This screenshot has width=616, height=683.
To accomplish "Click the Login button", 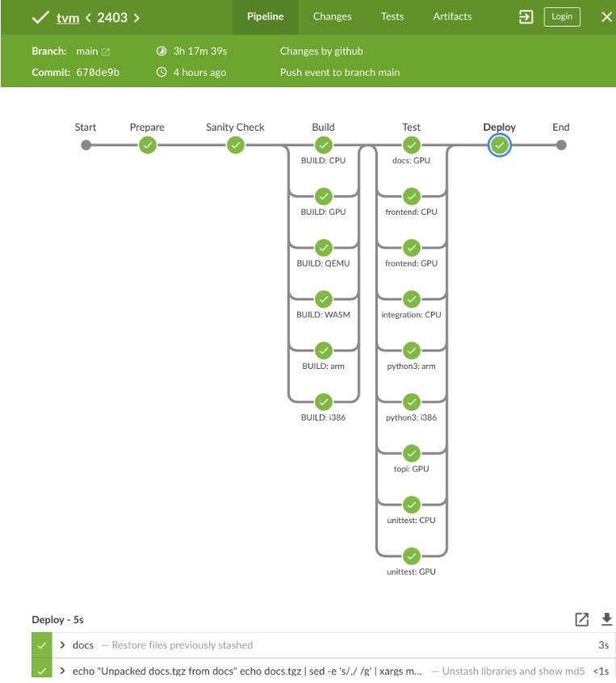I will pos(562,16).
